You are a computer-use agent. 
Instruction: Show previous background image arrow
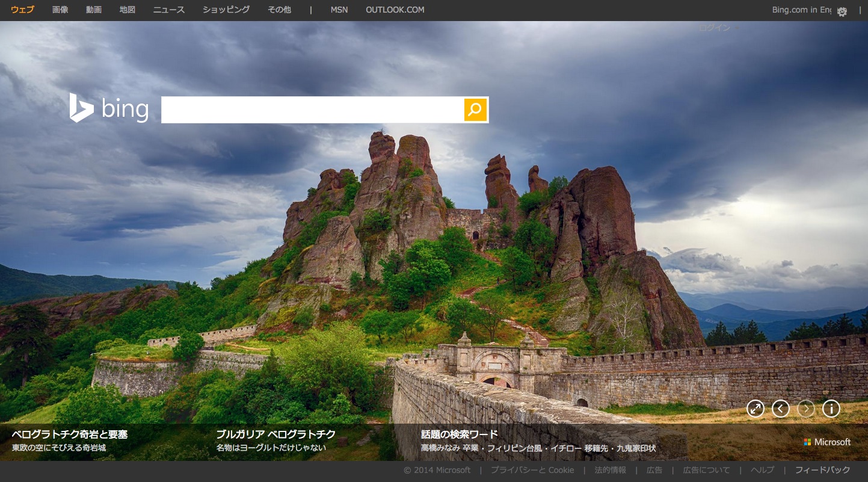[x=780, y=409]
